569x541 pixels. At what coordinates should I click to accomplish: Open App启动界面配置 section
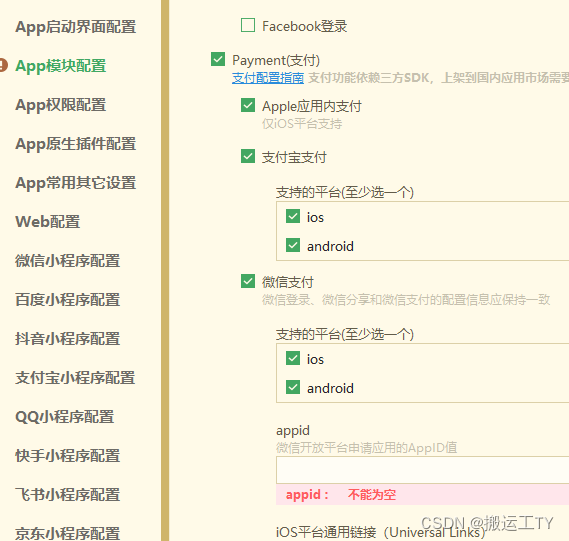[75, 27]
